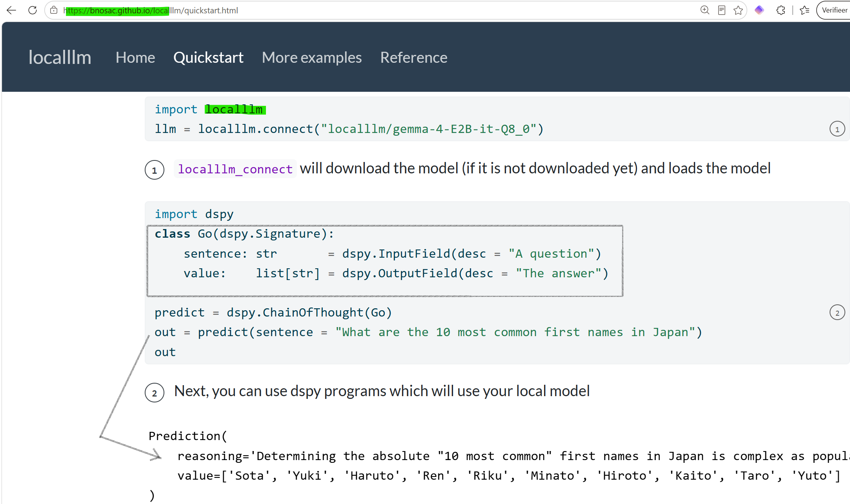850x504 pixels.
Task: Reload the page with the refresh icon
Action: pyautogui.click(x=33, y=10)
